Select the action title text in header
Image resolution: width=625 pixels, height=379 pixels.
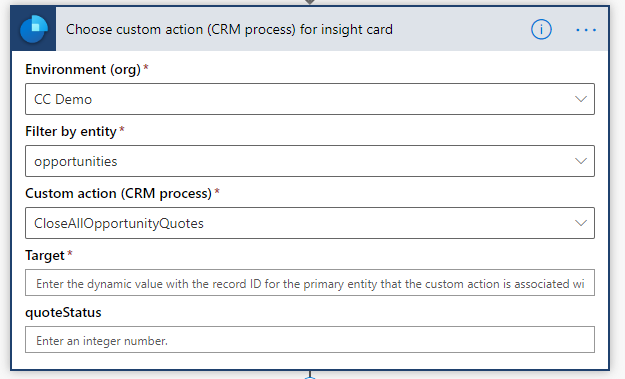pyautogui.click(x=229, y=29)
